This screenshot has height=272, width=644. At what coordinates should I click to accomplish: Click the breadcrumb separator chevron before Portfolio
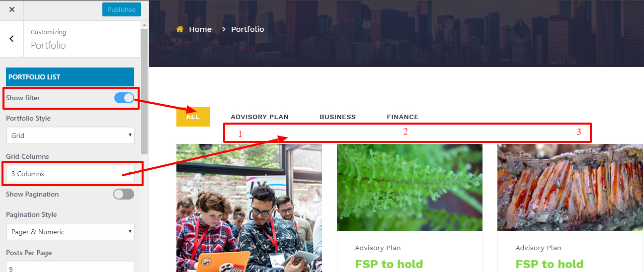(x=224, y=29)
